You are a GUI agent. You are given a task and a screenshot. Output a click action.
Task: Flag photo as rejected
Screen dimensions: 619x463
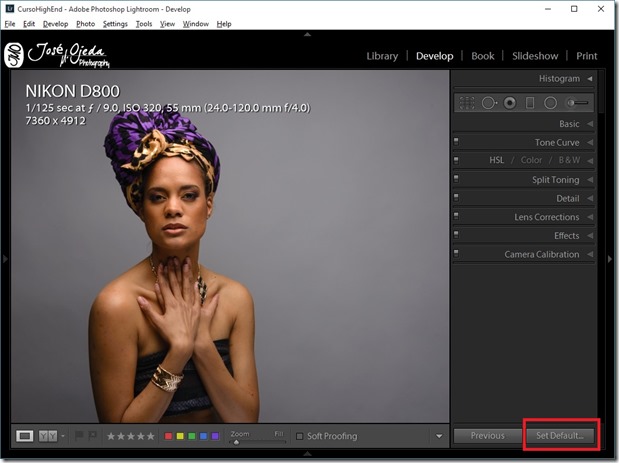(92, 435)
